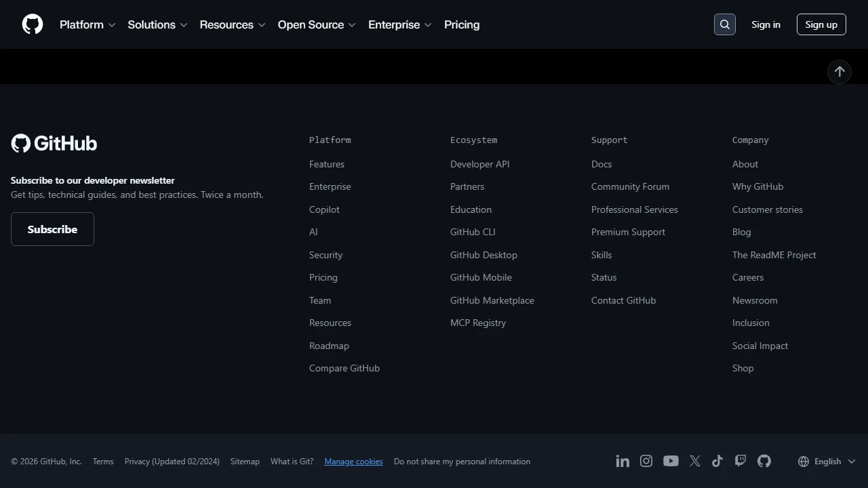
Task: Click the Sign up button
Action: (x=821, y=24)
